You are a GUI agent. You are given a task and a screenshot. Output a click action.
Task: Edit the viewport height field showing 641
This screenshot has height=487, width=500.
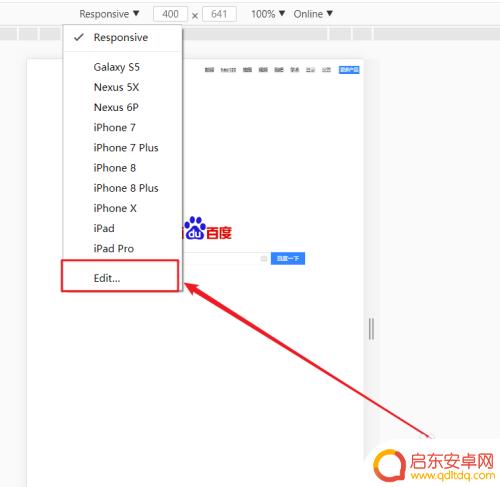pos(219,14)
